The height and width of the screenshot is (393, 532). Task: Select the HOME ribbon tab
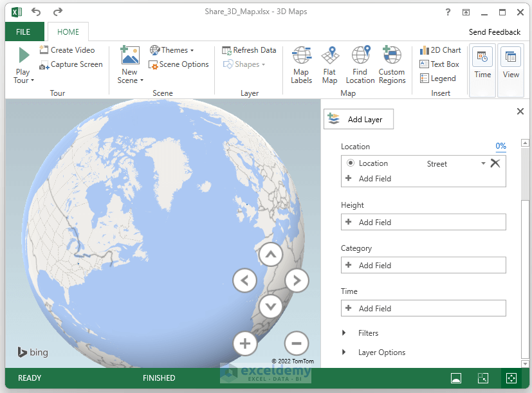(x=68, y=32)
